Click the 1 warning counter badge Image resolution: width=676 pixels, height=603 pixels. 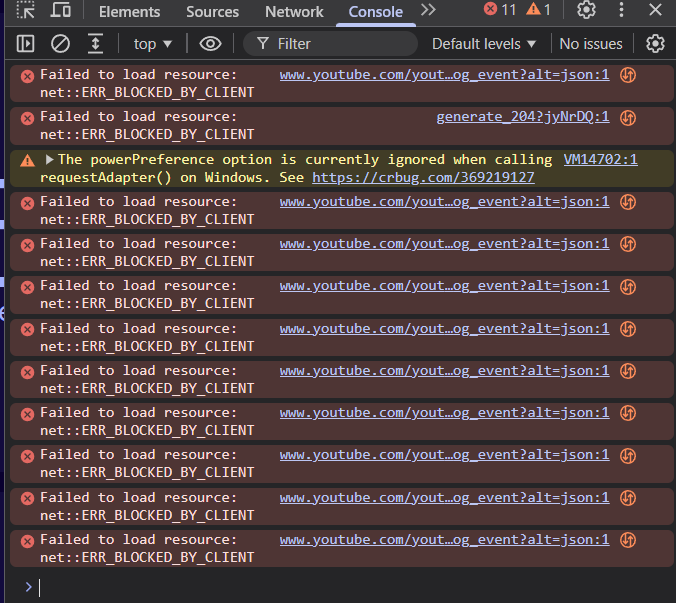pyautogui.click(x=538, y=9)
